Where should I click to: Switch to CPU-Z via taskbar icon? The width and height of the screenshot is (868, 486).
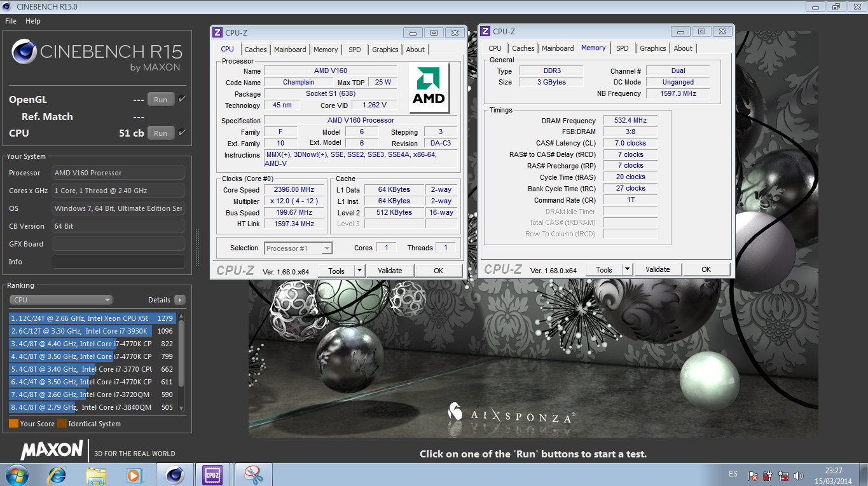point(212,475)
